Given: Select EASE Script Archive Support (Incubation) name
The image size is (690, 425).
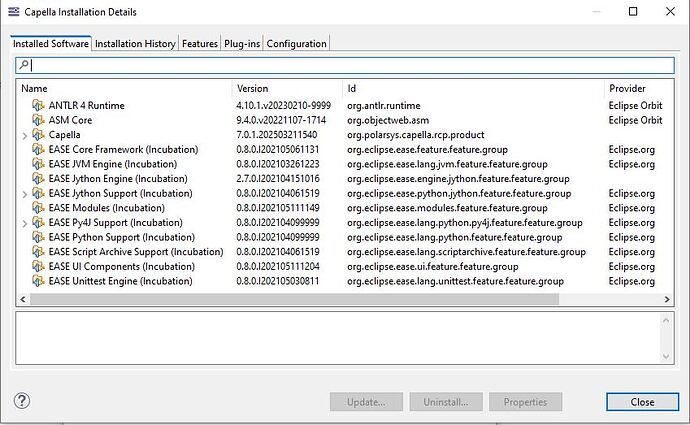Looking at the screenshot, I should pos(136,252).
